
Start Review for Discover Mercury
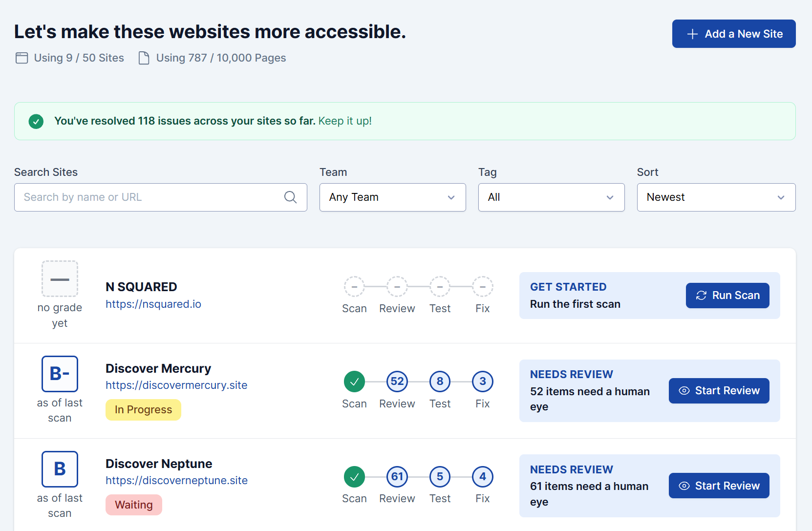click(x=719, y=391)
